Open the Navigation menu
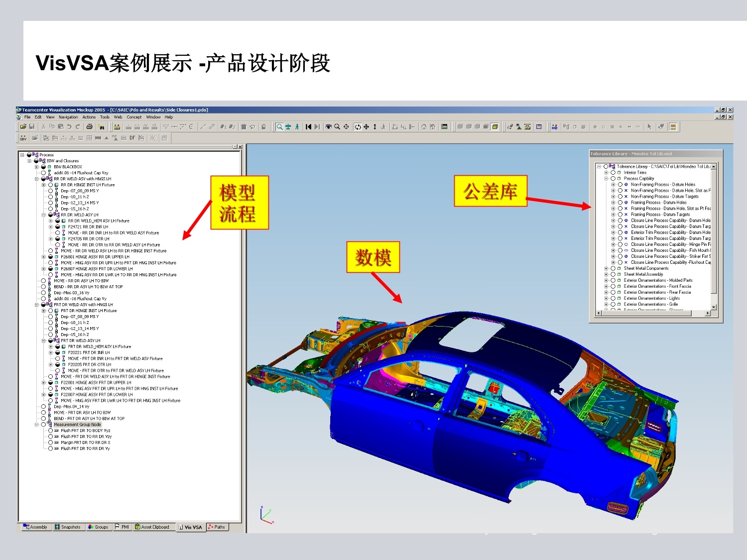Screen dimensions: 747x560 [68, 117]
